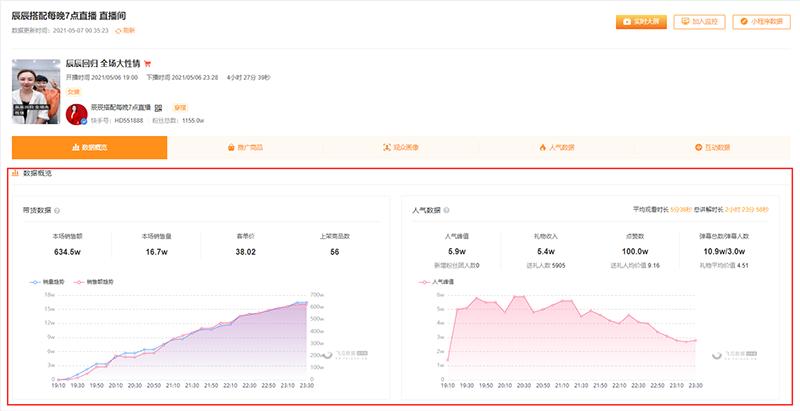Viewport: 800px width, 411px height.
Task: Open the live stream cover thumbnail
Action: pos(36,91)
